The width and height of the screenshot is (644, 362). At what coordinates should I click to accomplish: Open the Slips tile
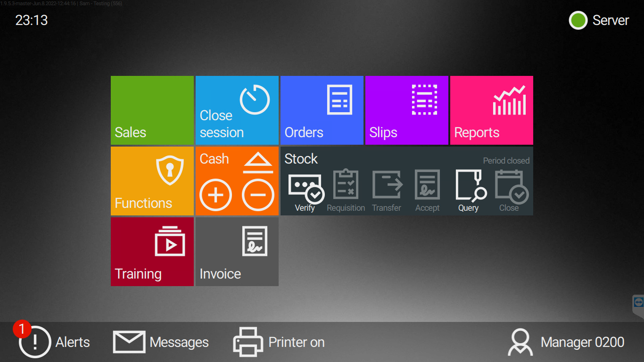(x=406, y=110)
